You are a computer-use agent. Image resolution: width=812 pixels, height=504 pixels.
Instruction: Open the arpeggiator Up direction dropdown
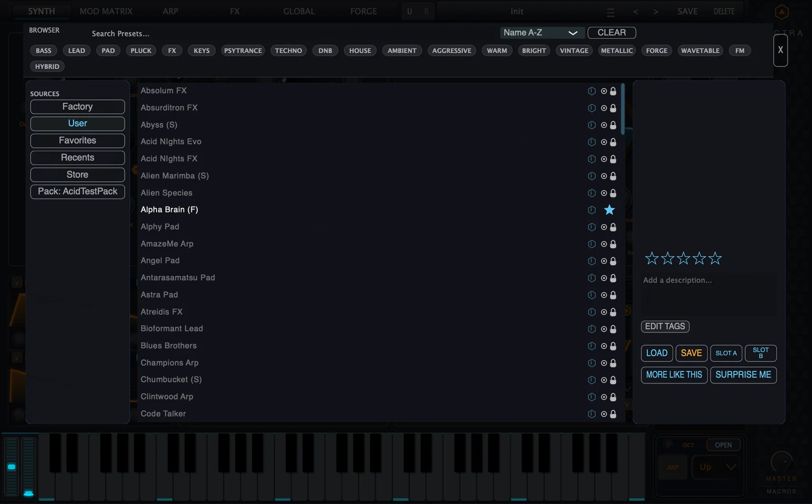(x=715, y=467)
